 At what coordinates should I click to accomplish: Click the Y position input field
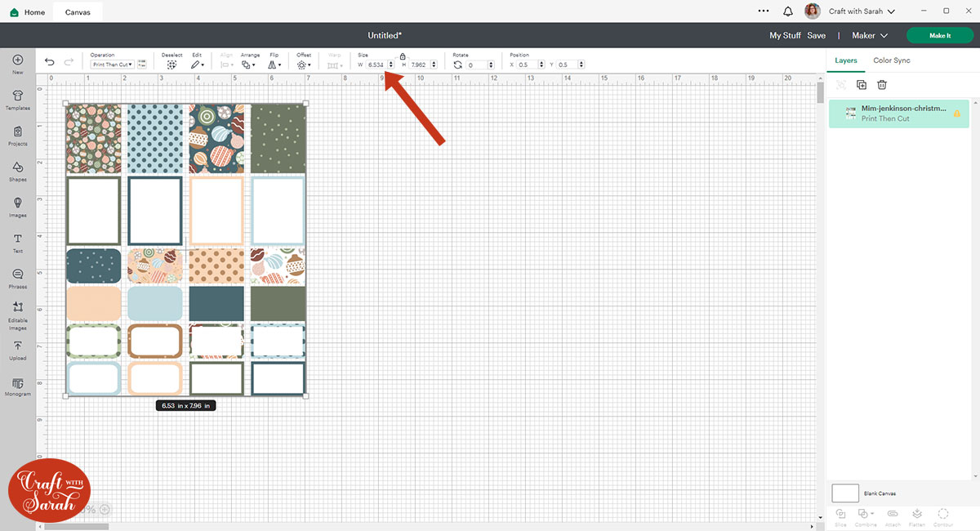(x=566, y=65)
